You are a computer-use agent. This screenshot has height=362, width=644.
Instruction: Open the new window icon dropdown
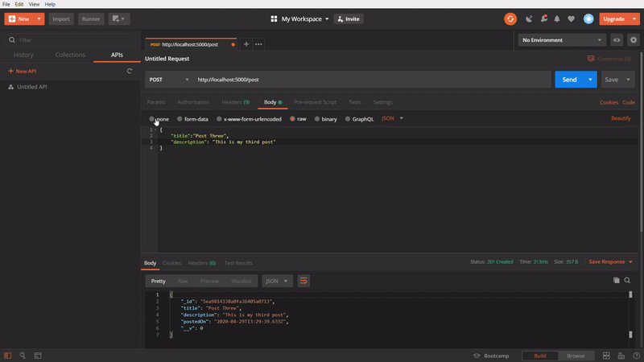(x=118, y=19)
